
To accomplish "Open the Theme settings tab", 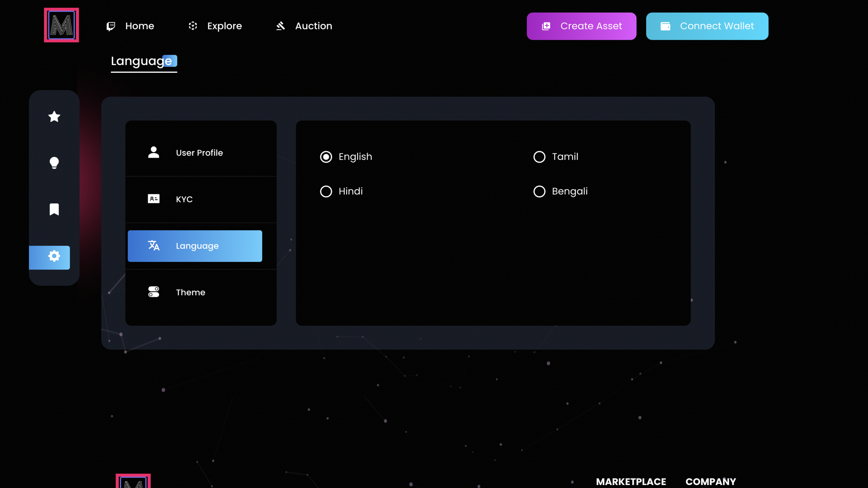I will pyautogui.click(x=190, y=292).
